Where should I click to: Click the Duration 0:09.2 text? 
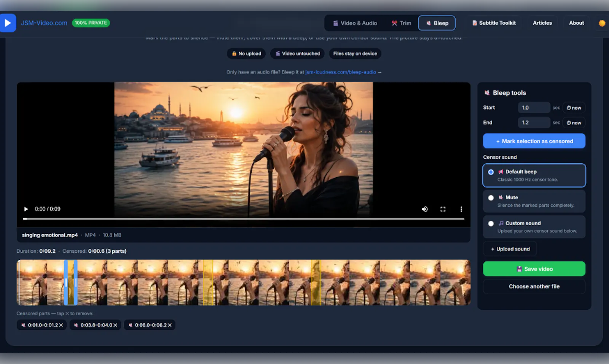(36, 251)
